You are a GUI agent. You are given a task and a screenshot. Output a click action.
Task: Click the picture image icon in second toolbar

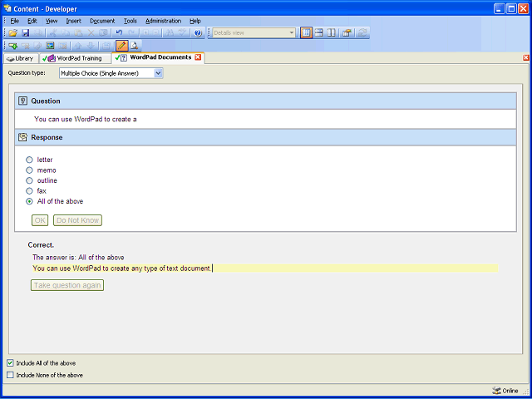point(50,46)
